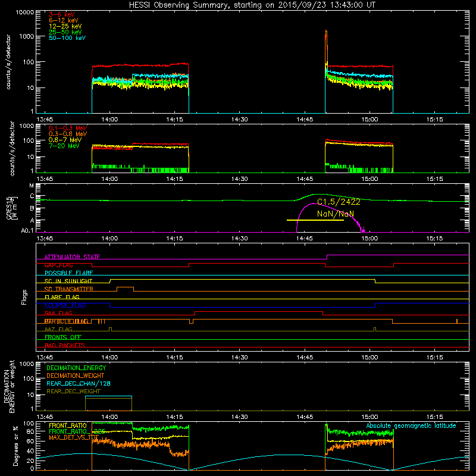This screenshot has width=476, height=476.
Task: Select the POSSIBLE_FLARE flag label
Action: [x=68, y=273]
